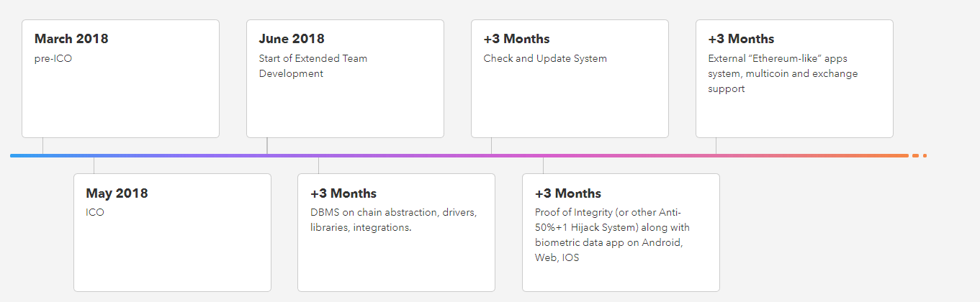Click the May 2018 card heading
The height and width of the screenshot is (302, 980).
[x=117, y=193]
